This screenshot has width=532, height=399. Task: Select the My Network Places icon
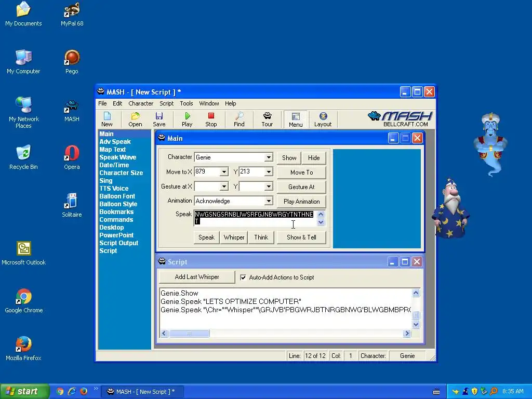pos(24,112)
